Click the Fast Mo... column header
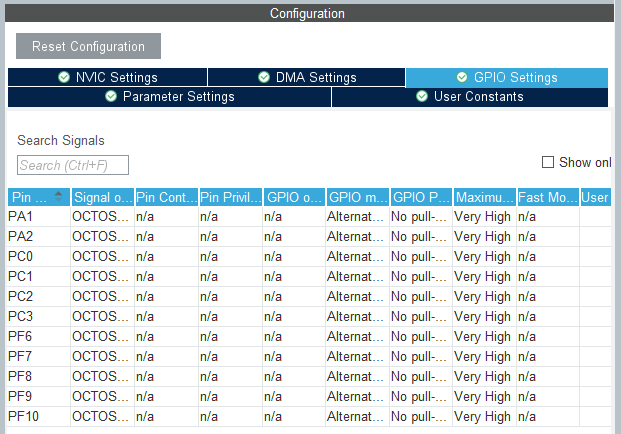Viewport: 621px width, 434px height. point(548,197)
